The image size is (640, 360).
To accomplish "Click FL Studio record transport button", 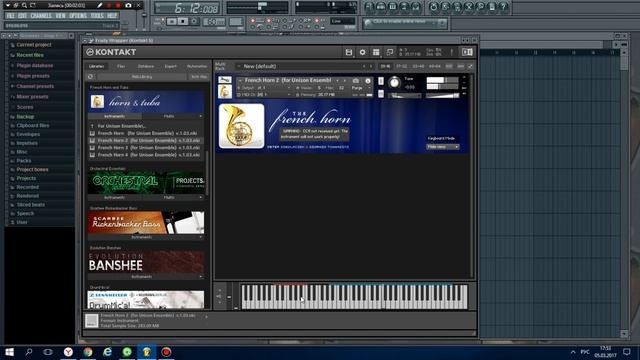I will [x=194, y=21].
